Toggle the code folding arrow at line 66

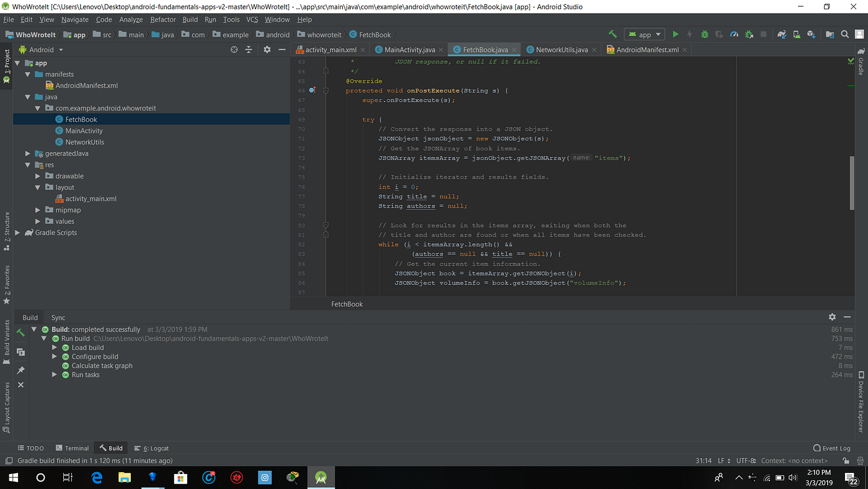tap(325, 90)
